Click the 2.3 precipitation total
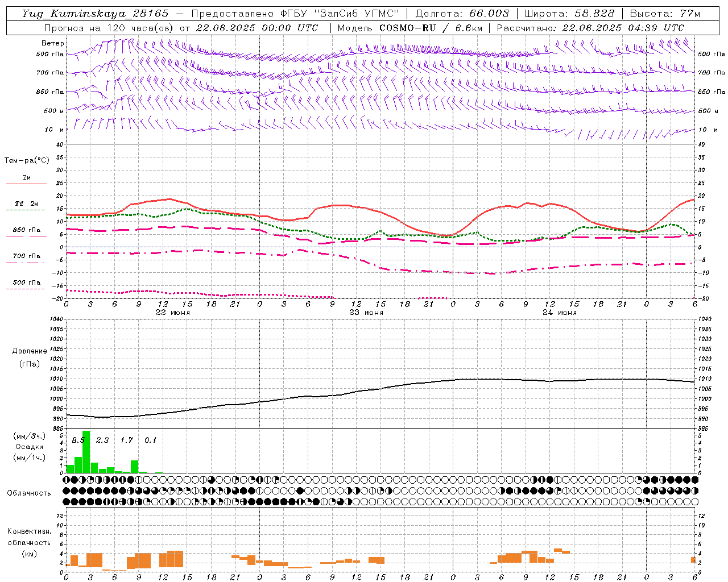The width and height of the screenshot is (728, 582). [x=102, y=440]
